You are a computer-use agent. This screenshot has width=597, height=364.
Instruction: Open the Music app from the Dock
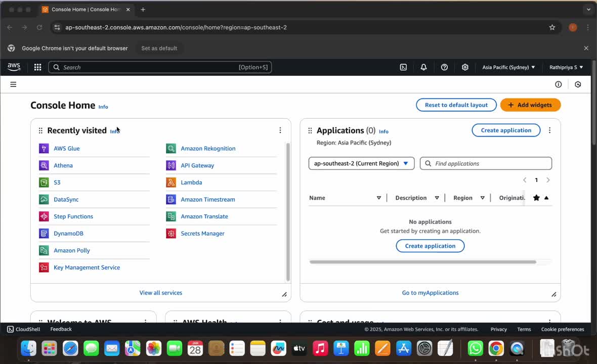click(320, 348)
